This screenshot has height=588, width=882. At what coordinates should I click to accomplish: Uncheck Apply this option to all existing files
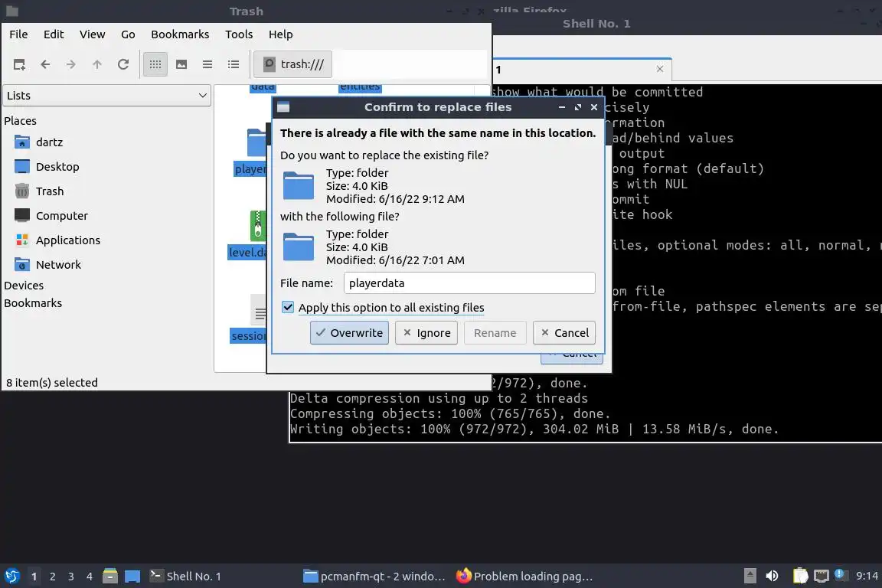288,307
